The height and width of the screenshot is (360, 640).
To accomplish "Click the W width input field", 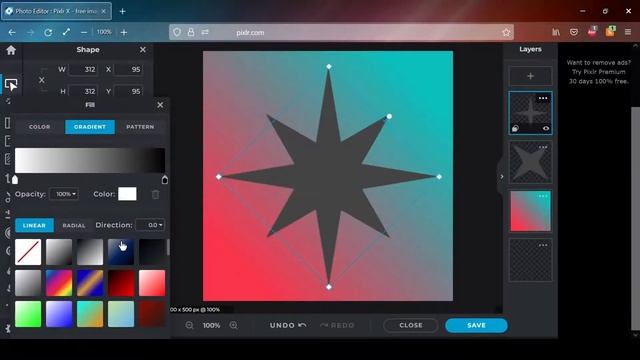I will [x=83, y=69].
